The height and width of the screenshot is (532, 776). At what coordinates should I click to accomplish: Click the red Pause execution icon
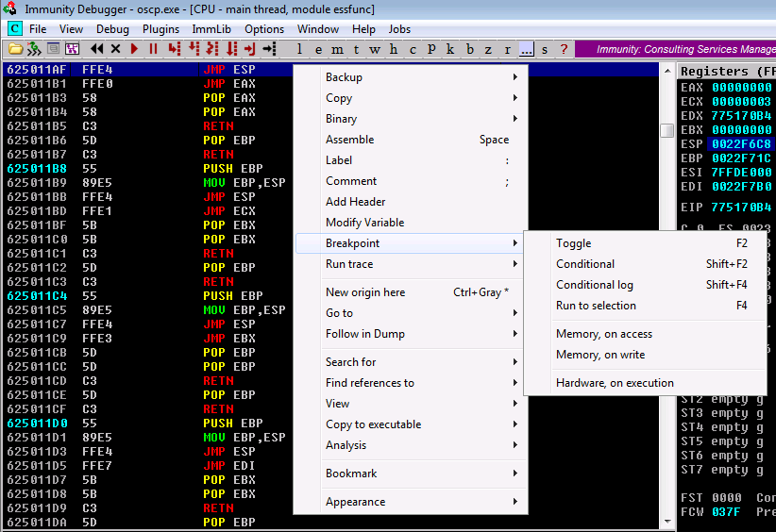click(154, 49)
